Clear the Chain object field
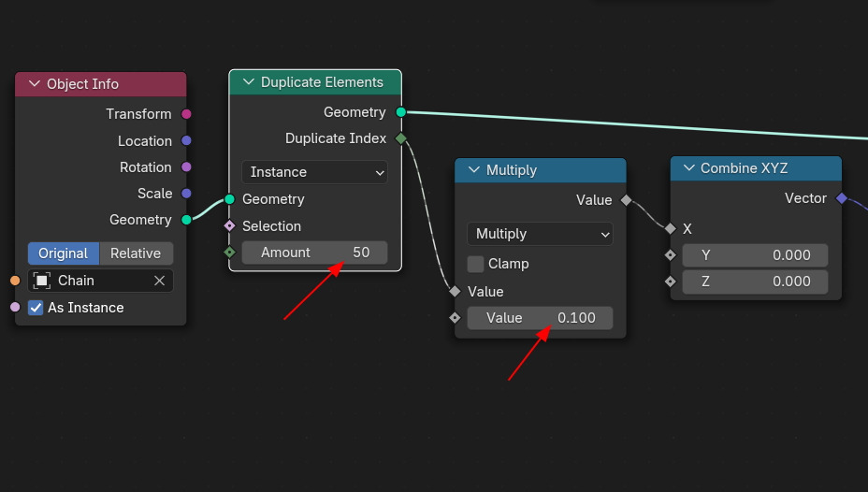 tap(159, 281)
